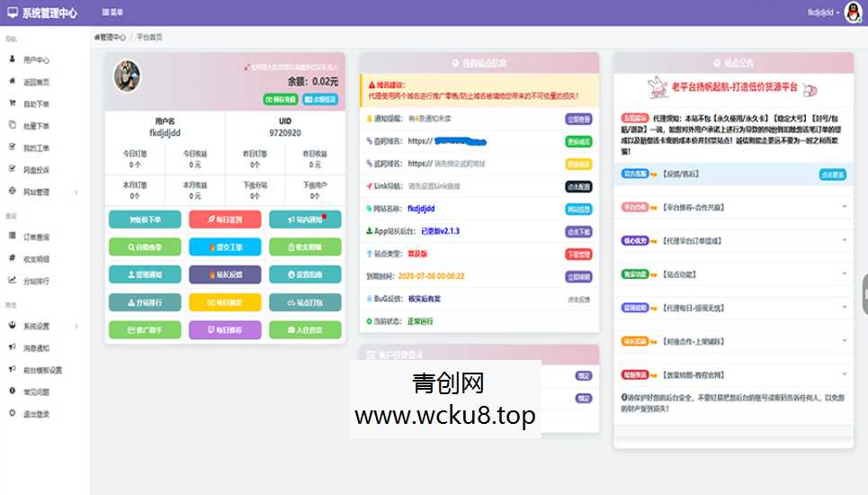Click the 用户中心 person icon in sidebar
Viewport: 868px width, 495px height.
(12, 59)
